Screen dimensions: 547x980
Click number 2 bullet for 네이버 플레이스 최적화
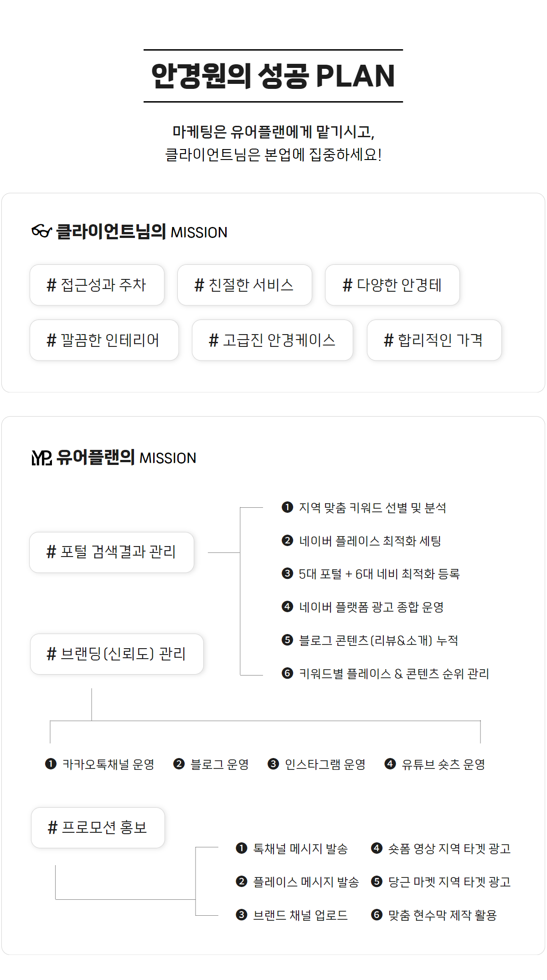pyautogui.click(x=287, y=541)
